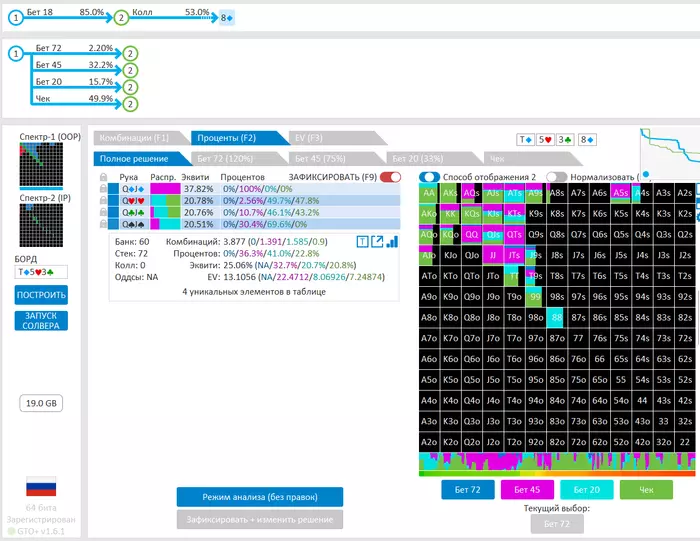
Task: Expand the Чек branch in the tree
Action: 132,104
